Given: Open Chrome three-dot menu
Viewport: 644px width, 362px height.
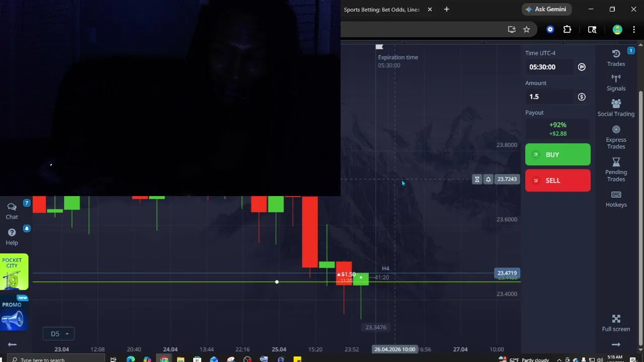Looking at the screenshot, I should click(x=634, y=29).
